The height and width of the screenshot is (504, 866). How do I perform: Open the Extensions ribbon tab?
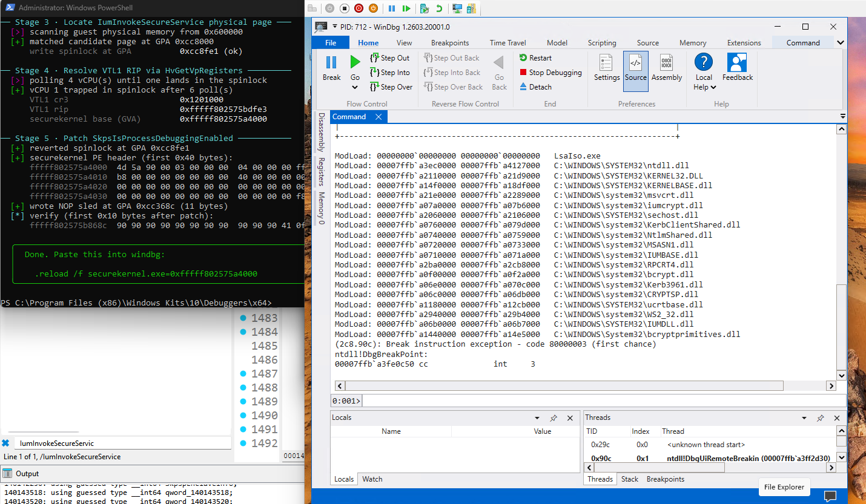click(x=744, y=43)
